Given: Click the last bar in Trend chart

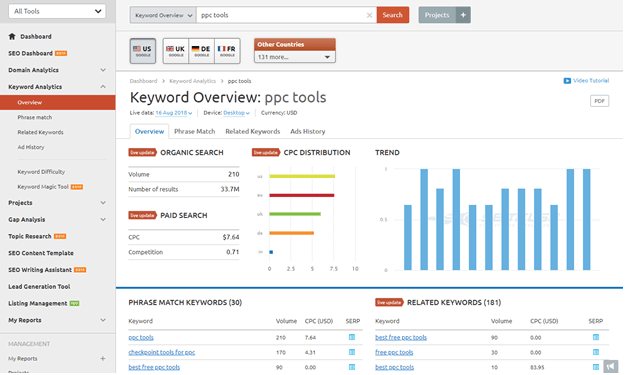Looking at the screenshot, I should click(x=587, y=220).
